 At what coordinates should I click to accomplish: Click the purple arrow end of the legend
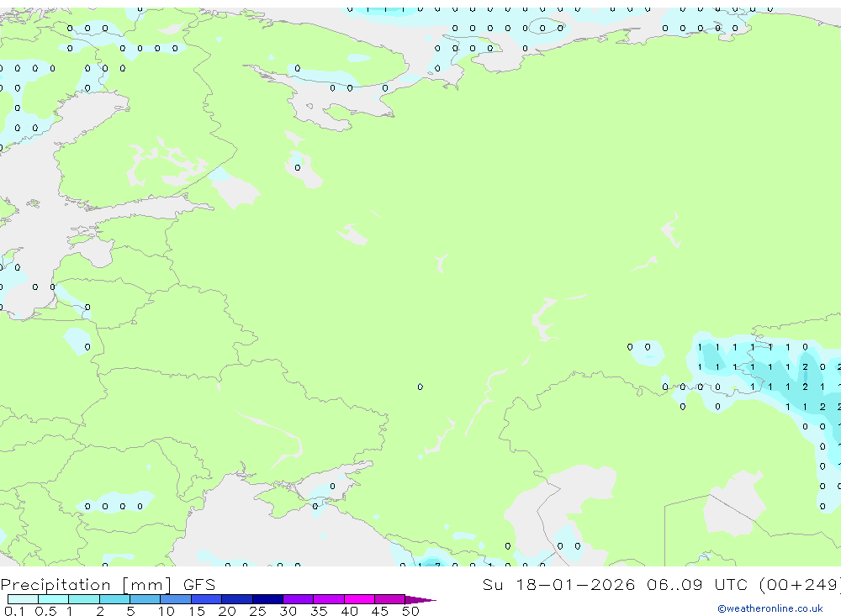420,600
